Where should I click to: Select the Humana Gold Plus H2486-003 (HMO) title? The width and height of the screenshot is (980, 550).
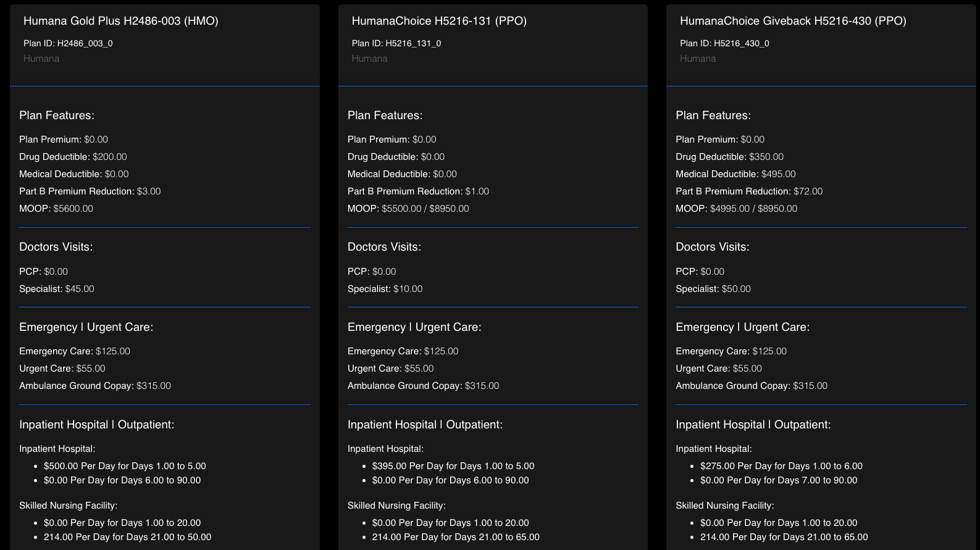[x=121, y=21]
